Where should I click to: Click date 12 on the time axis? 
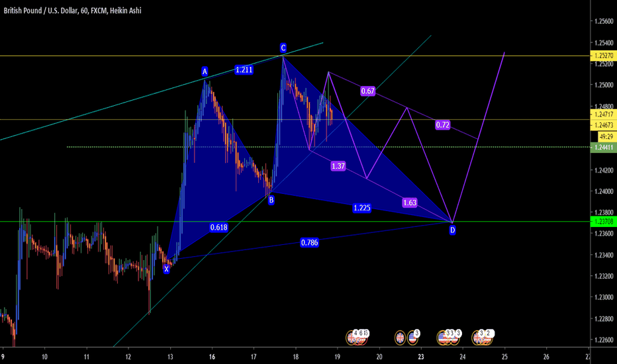128,357
